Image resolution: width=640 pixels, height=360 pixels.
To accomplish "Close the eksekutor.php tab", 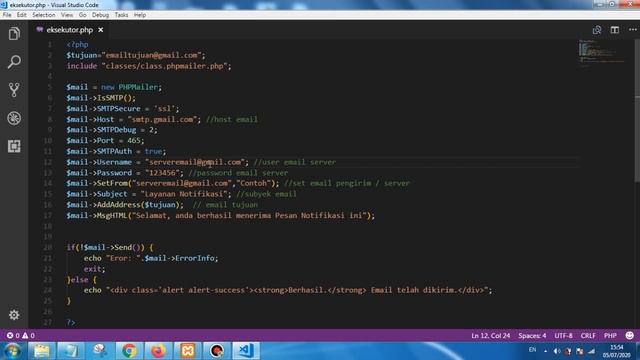I will [x=100, y=30].
